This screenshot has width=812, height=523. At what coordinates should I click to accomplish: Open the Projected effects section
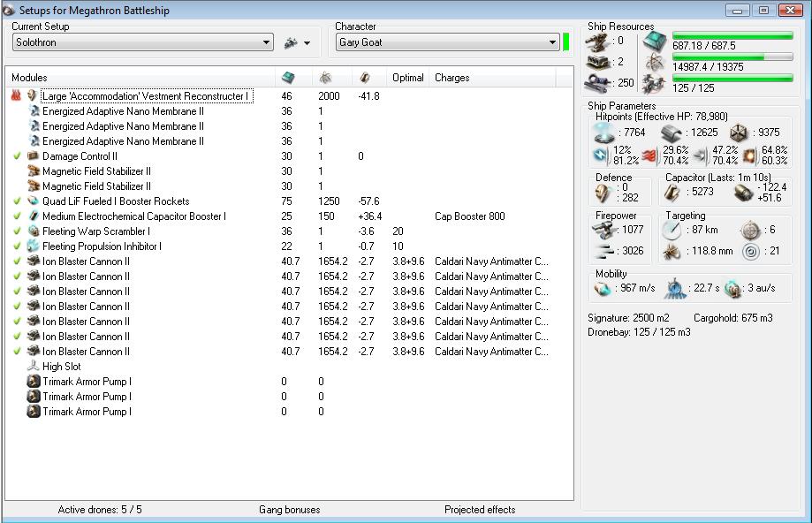tap(480, 510)
